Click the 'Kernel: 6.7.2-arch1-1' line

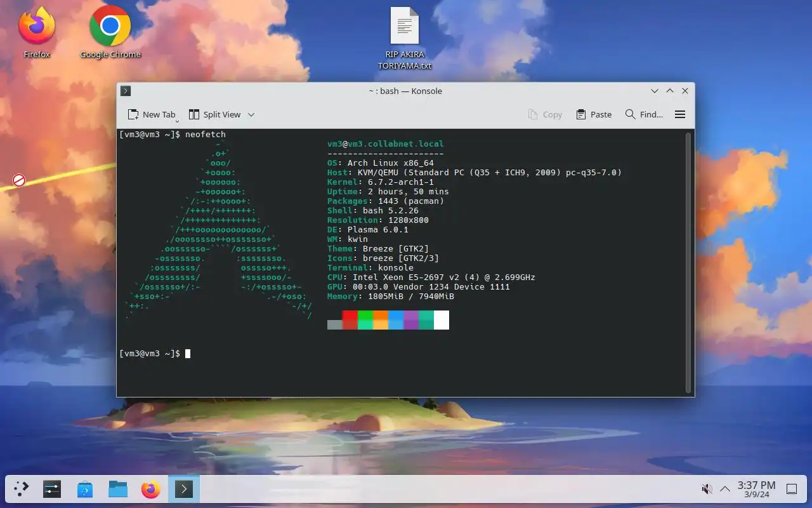coord(381,182)
